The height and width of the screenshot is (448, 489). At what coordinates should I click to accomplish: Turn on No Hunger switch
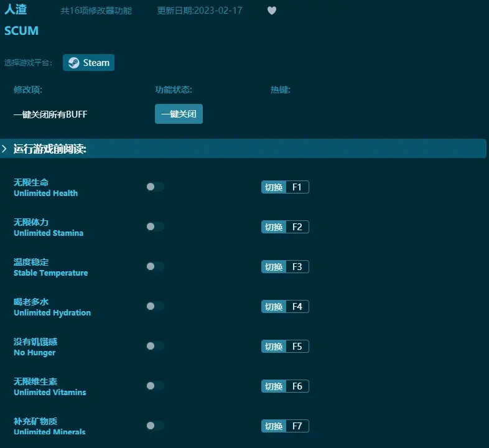point(155,346)
